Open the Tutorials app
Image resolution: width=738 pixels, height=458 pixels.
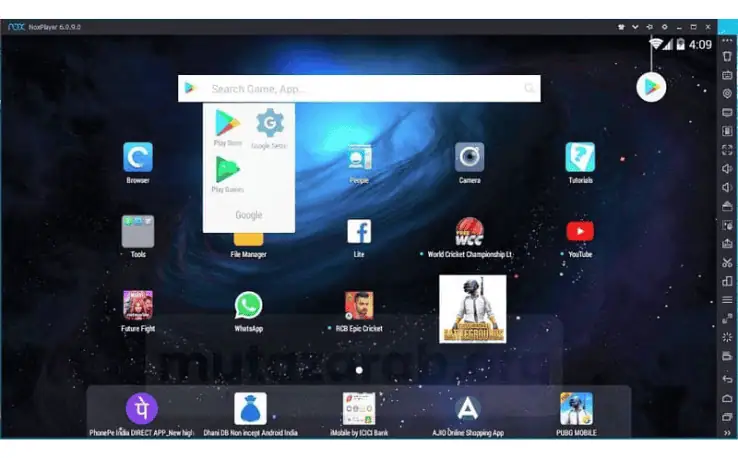point(580,157)
